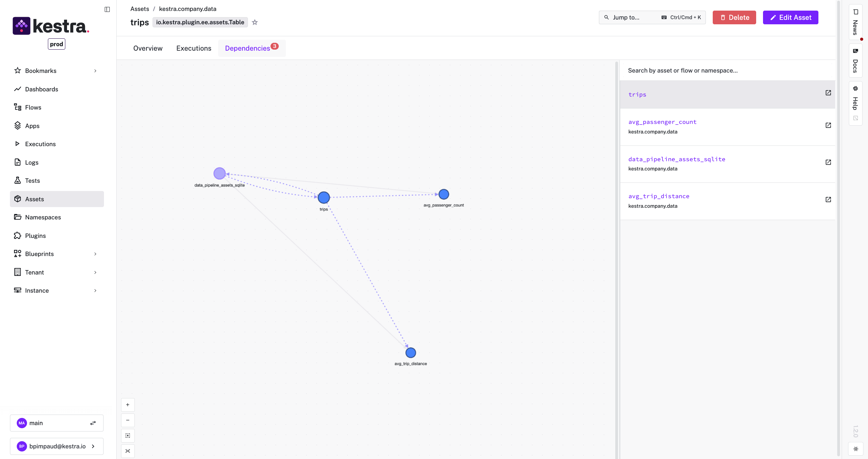Expand the Blueprints menu
This screenshot has height=459, width=868.
point(95,254)
